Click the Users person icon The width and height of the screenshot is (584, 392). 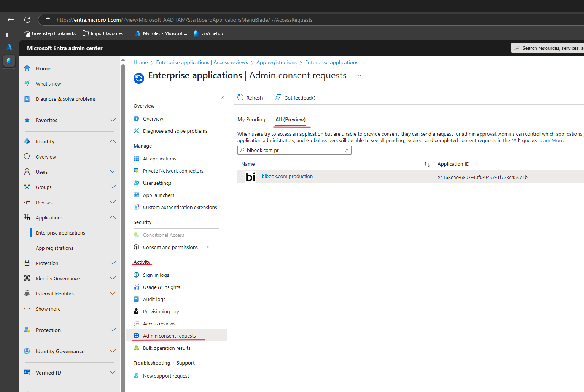click(x=27, y=172)
